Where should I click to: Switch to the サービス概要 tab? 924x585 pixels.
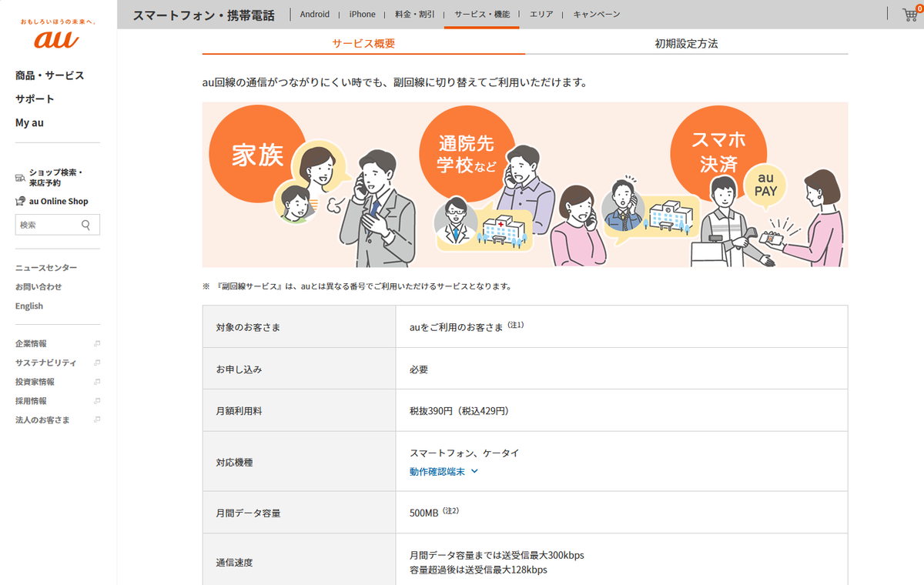pos(363,43)
